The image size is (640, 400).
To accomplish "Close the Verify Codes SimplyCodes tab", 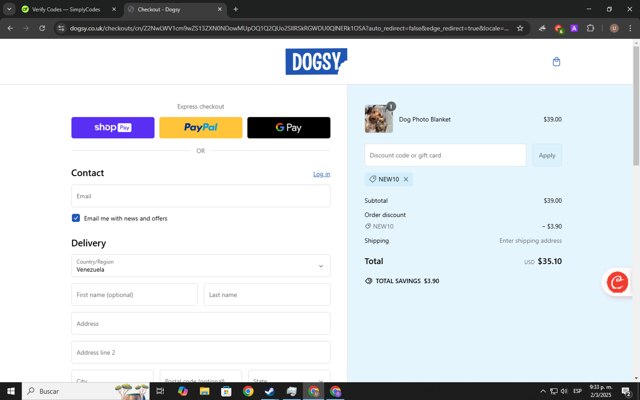I will [114, 9].
